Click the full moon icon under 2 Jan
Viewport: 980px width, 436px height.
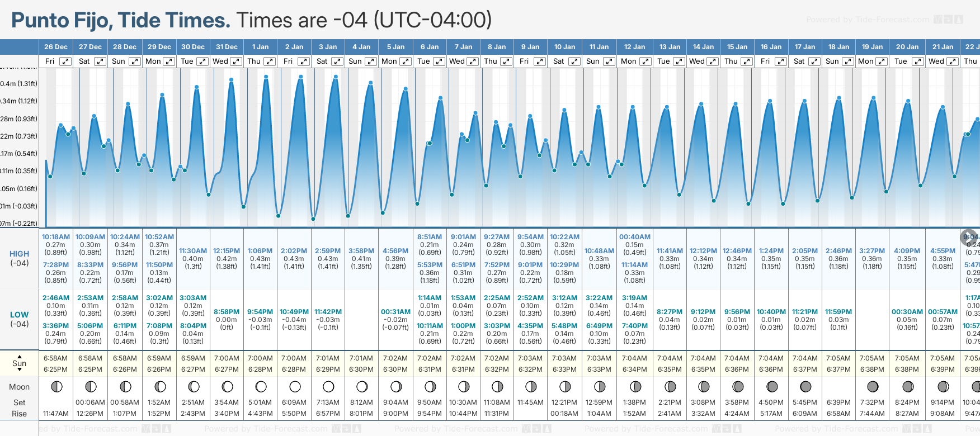295,386
